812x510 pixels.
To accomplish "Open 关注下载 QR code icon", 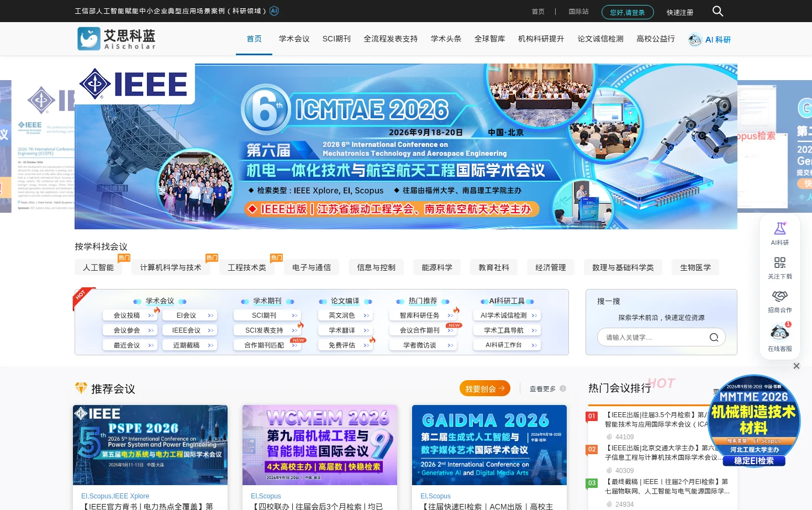I will pyautogui.click(x=780, y=262).
